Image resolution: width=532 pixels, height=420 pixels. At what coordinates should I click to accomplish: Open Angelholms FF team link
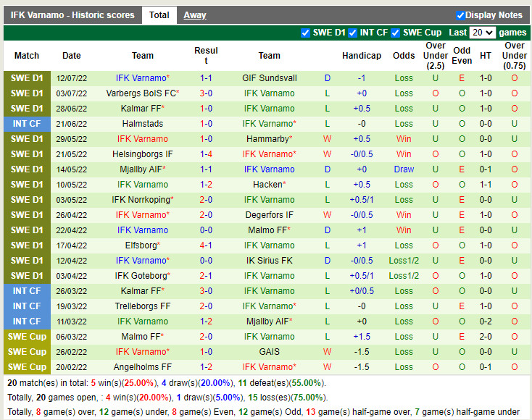tap(143, 367)
